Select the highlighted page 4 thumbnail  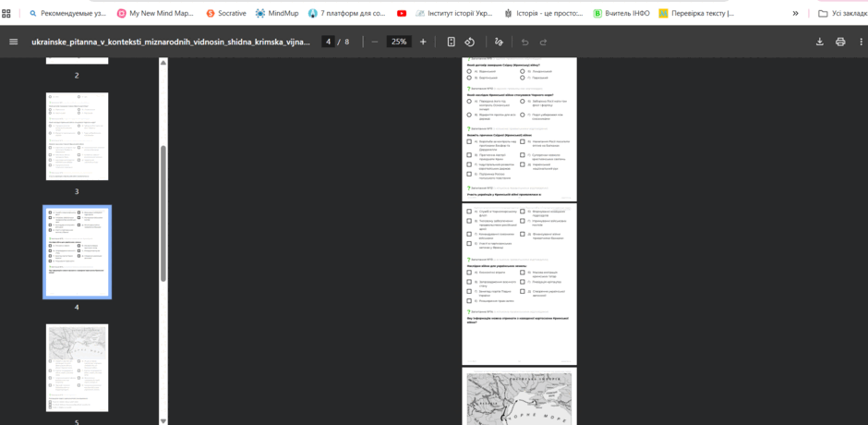(x=77, y=252)
